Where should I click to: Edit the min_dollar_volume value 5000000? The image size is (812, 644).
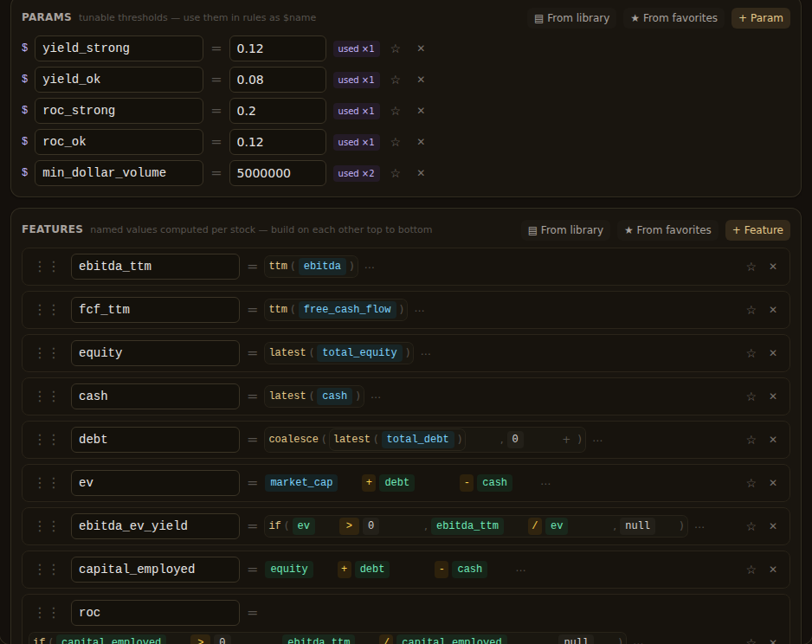278,173
